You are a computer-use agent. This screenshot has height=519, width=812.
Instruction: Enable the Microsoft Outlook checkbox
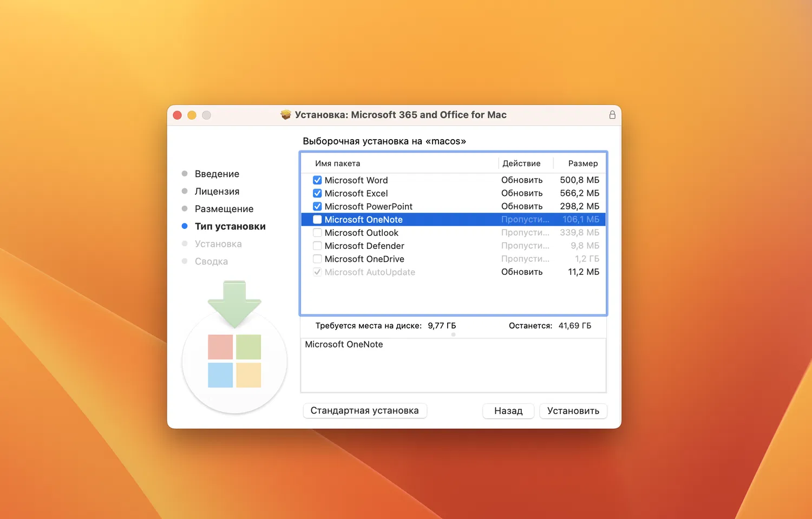click(x=317, y=233)
